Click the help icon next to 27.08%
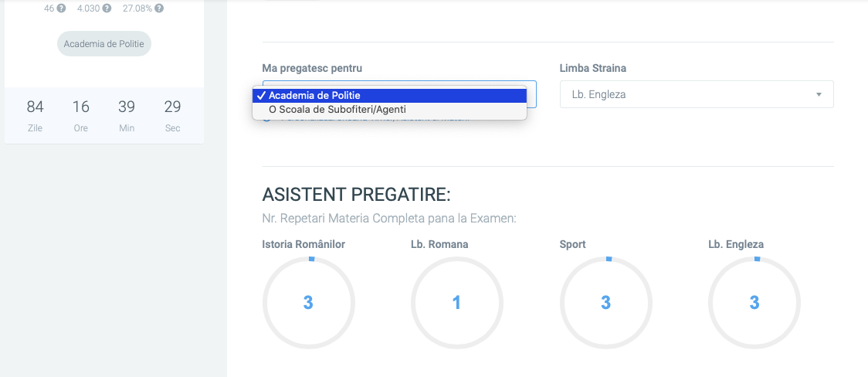The width and height of the screenshot is (868, 377). click(158, 8)
